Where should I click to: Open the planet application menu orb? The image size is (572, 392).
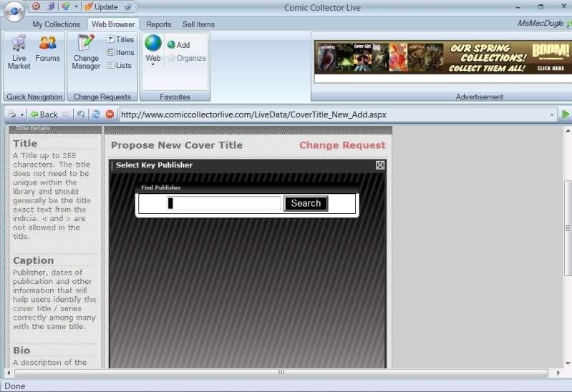click(x=14, y=11)
